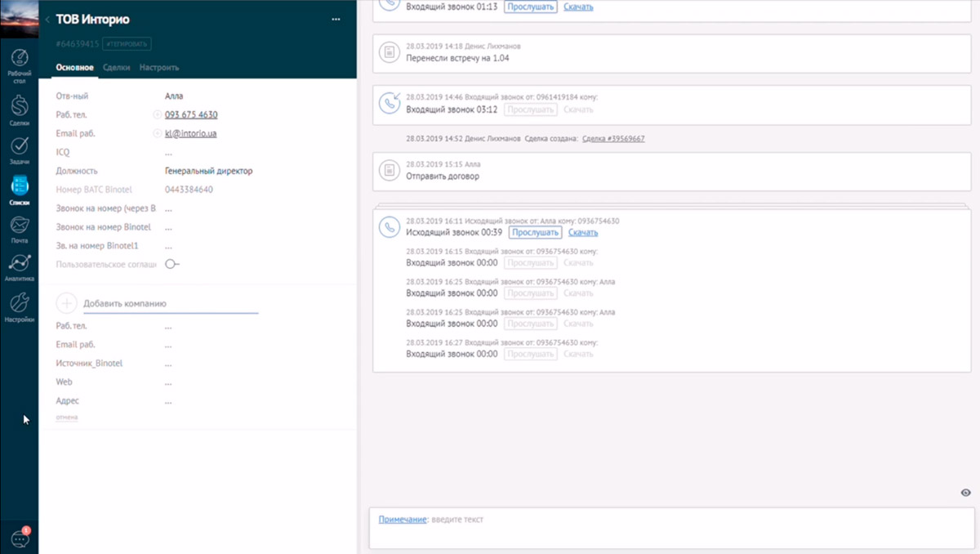Click note icon of Отправить договор note

click(x=390, y=170)
